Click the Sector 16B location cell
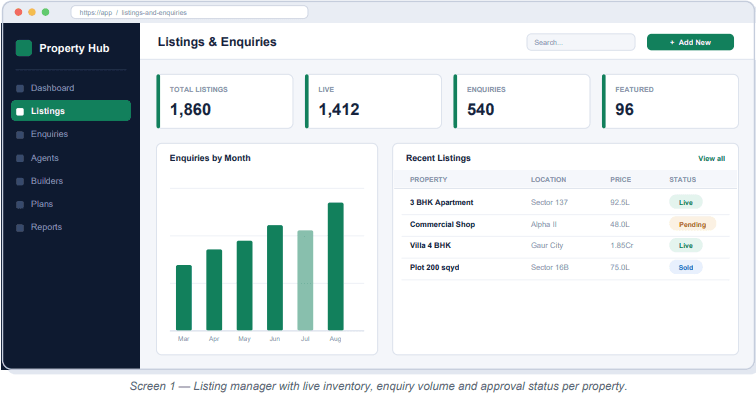Screen dimensions: 756x395 pyautogui.click(x=550, y=268)
